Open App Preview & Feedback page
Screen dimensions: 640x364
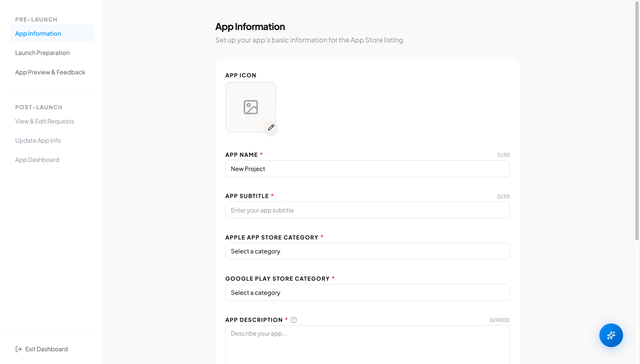(50, 72)
